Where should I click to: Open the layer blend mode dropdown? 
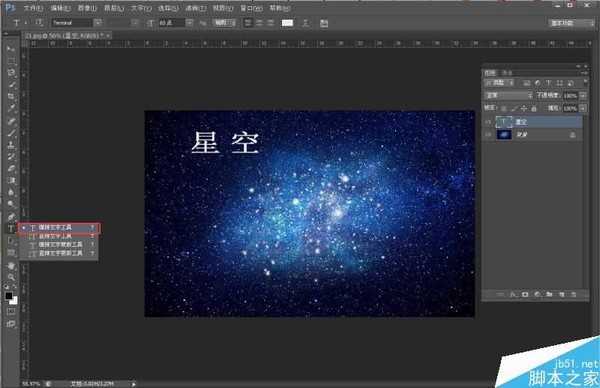[x=509, y=95]
